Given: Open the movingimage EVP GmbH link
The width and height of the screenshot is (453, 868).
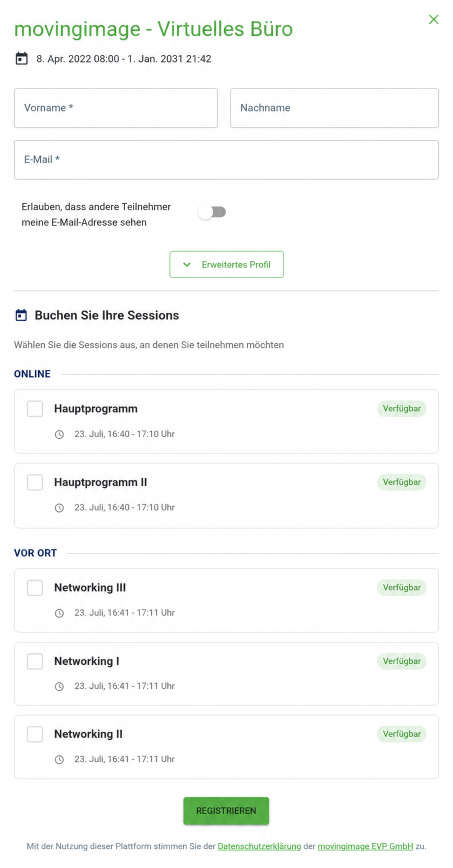Looking at the screenshot, I should pyautogui.click(x=365, y=846).
